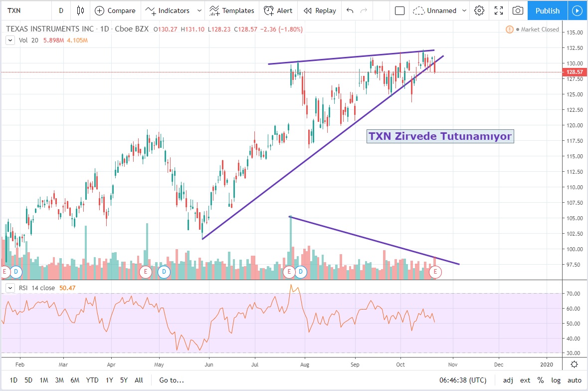Click the red 128.57 price label
588x391 pixels.
pos(575,72)
